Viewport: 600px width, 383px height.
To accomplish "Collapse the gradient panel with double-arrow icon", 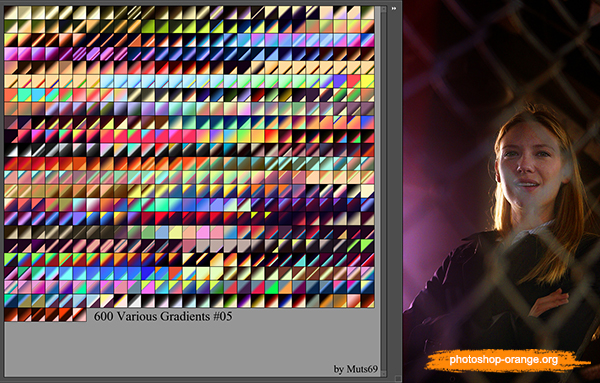I will [394, 8].
